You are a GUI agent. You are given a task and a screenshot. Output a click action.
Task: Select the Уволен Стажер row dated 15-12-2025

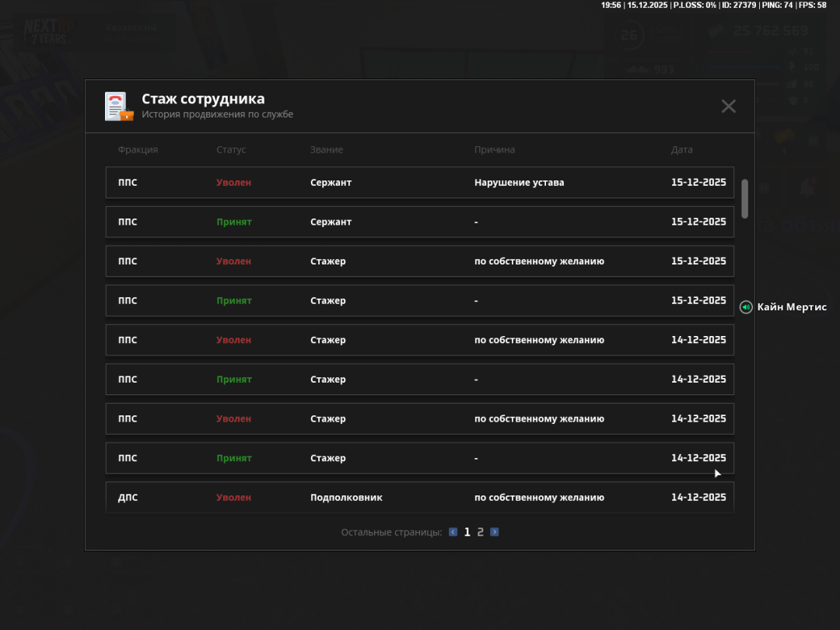[419, 261]
